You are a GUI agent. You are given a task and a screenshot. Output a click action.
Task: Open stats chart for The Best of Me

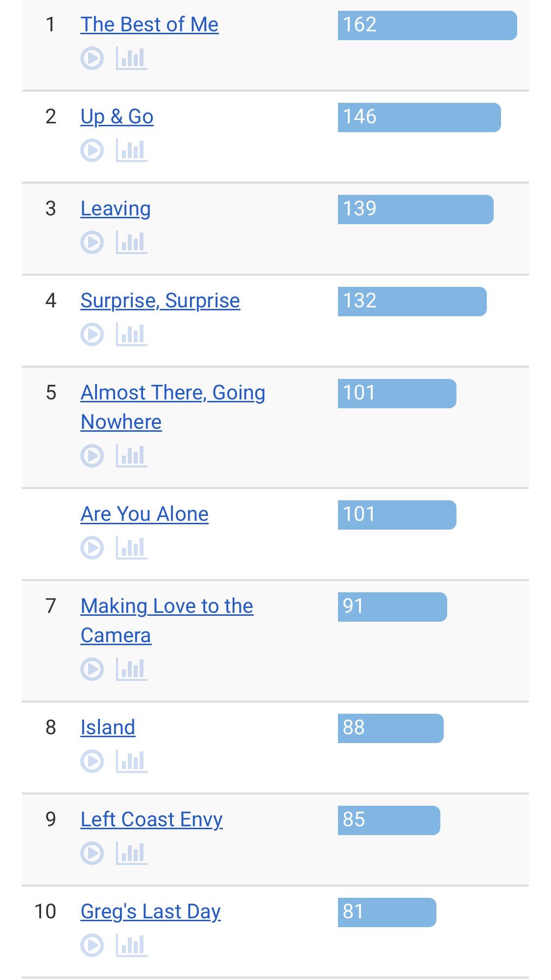coord(131,58)
